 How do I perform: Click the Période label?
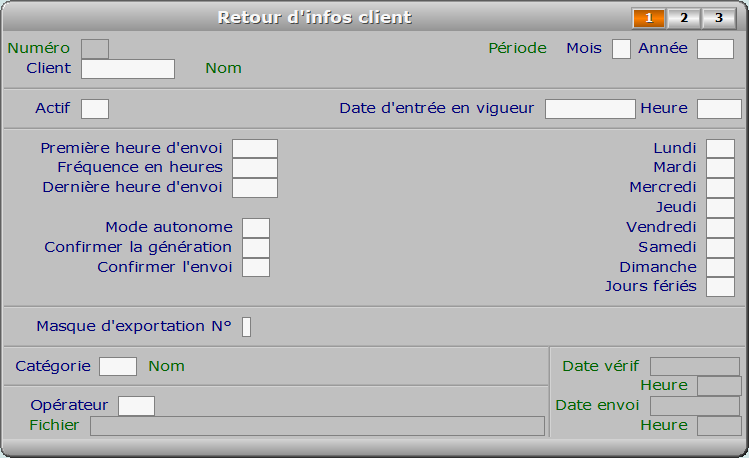click(517, 48)
